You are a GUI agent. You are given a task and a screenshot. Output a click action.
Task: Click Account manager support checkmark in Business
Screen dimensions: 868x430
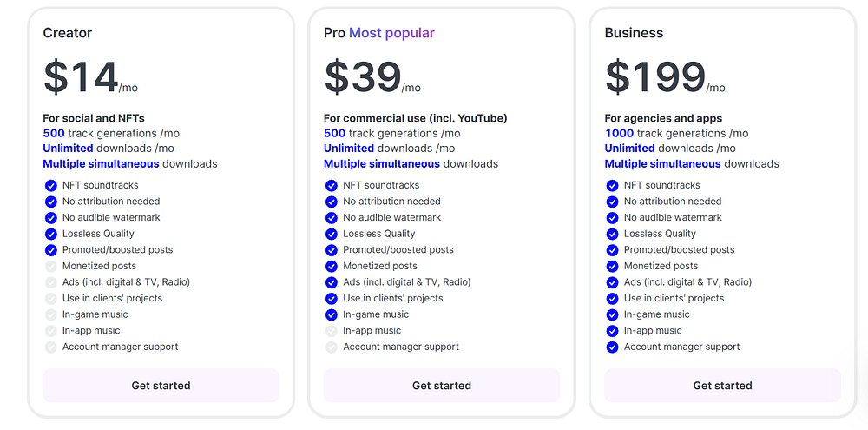pyautogui.click(x=612, y=347)
